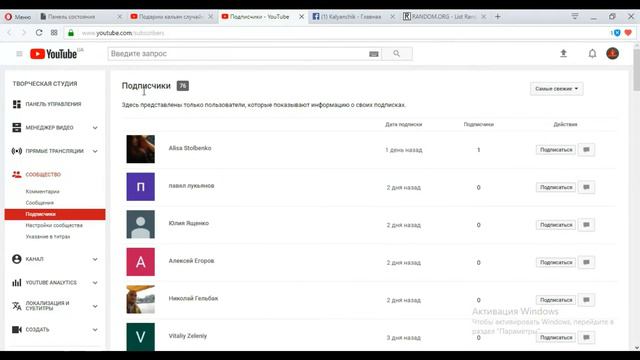Image resolution: width=640 pixels, height=360 pixels.
Task: Switch to Facebook Kalyanchik tab
Action: [353, 17]
